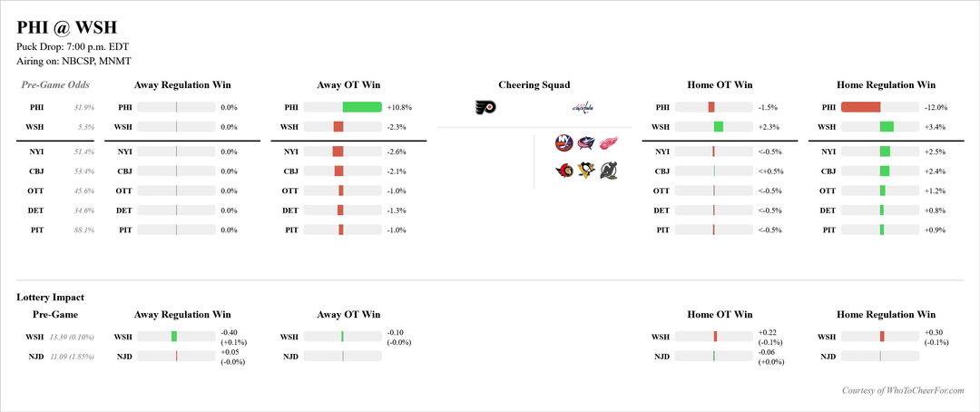This screenshot has height=412, width=980.
Task: Select the Columbus Blue Jackets logo
Action: tap(586, 143)
